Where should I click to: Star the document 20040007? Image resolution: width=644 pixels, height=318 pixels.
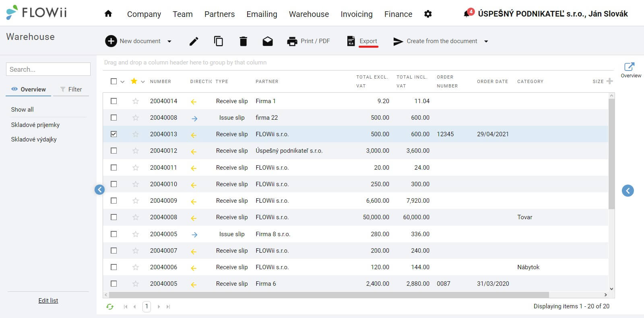click(x=136, y=251)
